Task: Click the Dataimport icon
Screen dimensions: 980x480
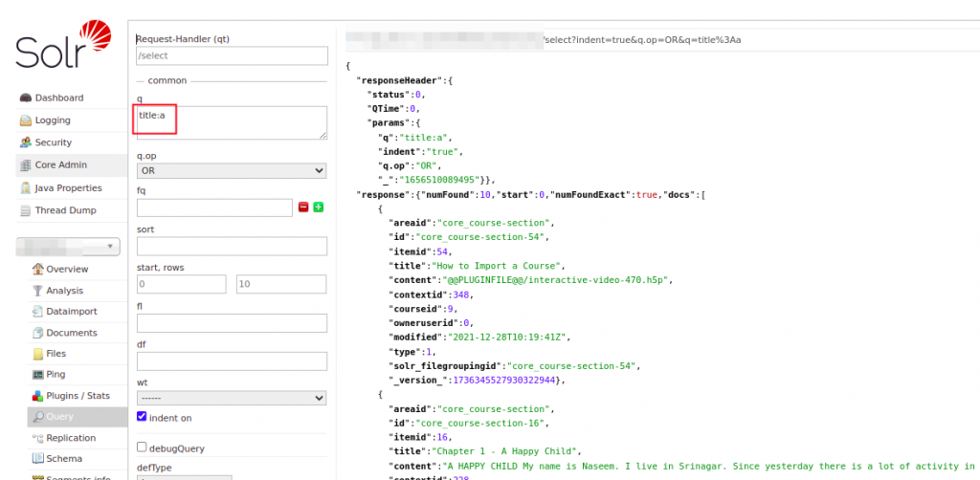Action: pos(37,312)
